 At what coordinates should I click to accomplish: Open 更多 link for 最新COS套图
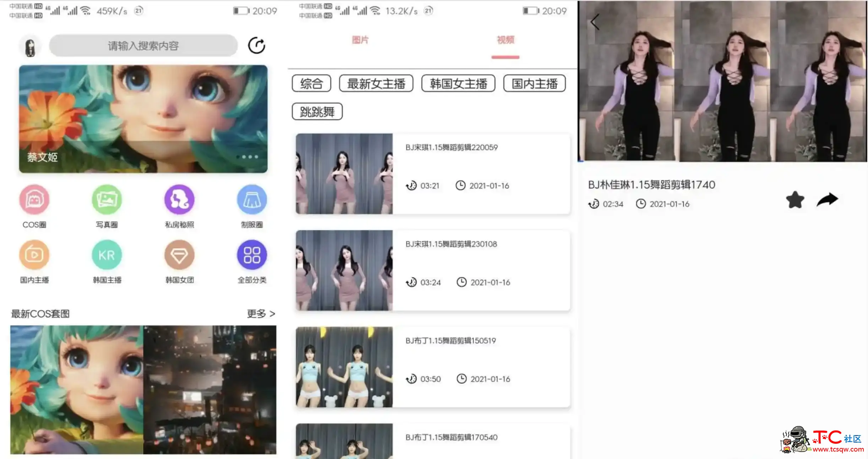click(261, 314)
